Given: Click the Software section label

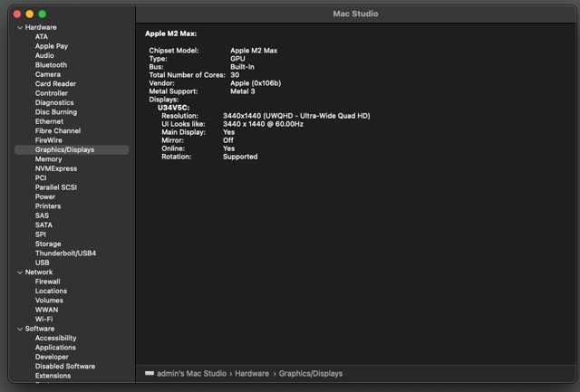Looking at the screenshot, I should point(40,329).
